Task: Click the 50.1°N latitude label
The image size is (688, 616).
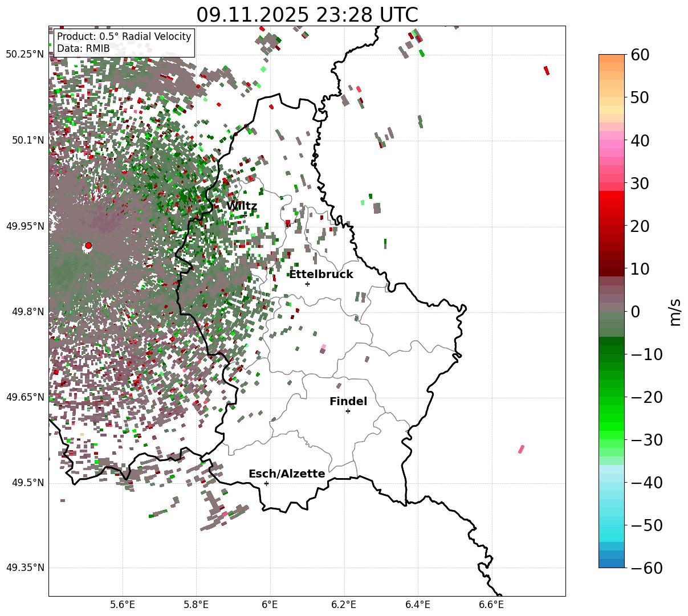Action: 27,140
